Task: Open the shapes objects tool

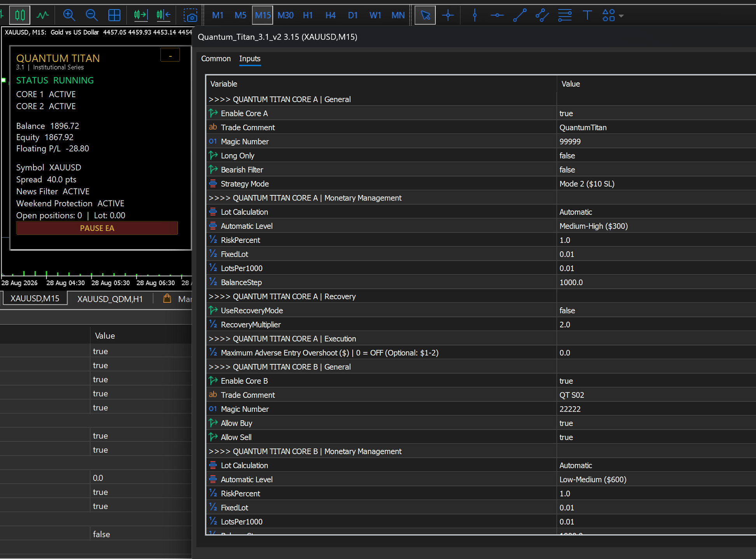Action: (608, 15)
